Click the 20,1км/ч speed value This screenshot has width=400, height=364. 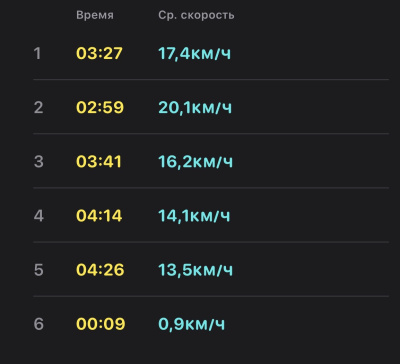pos(195,108)
